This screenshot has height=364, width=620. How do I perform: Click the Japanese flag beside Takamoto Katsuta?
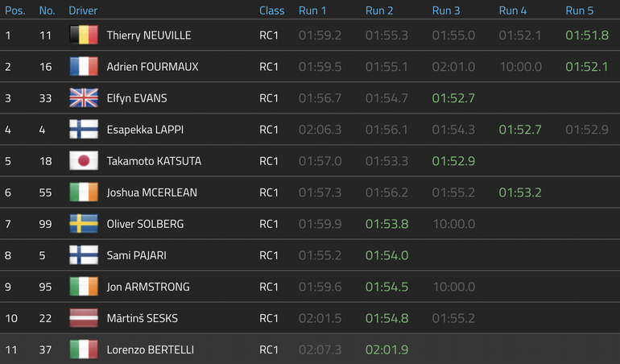coord(84,161)
